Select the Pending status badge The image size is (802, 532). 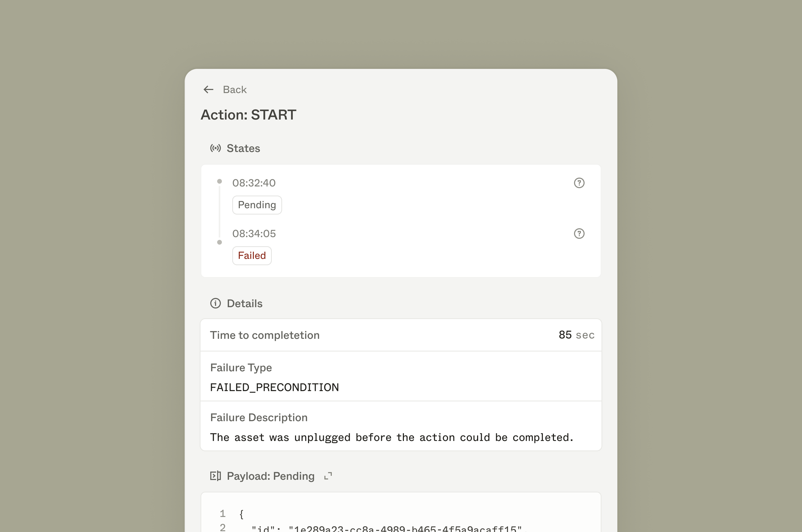coord(257,205)
